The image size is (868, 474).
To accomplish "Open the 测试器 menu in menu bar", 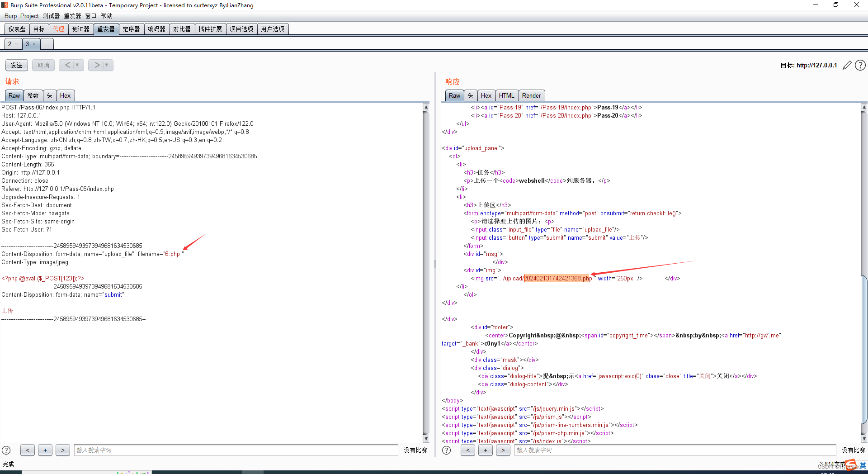I will point(51,16).
